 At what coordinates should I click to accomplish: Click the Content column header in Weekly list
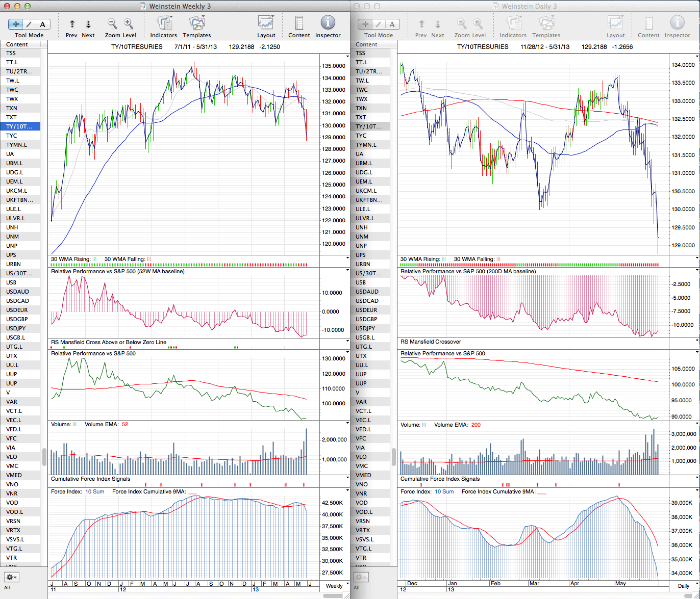coord(20,44)
